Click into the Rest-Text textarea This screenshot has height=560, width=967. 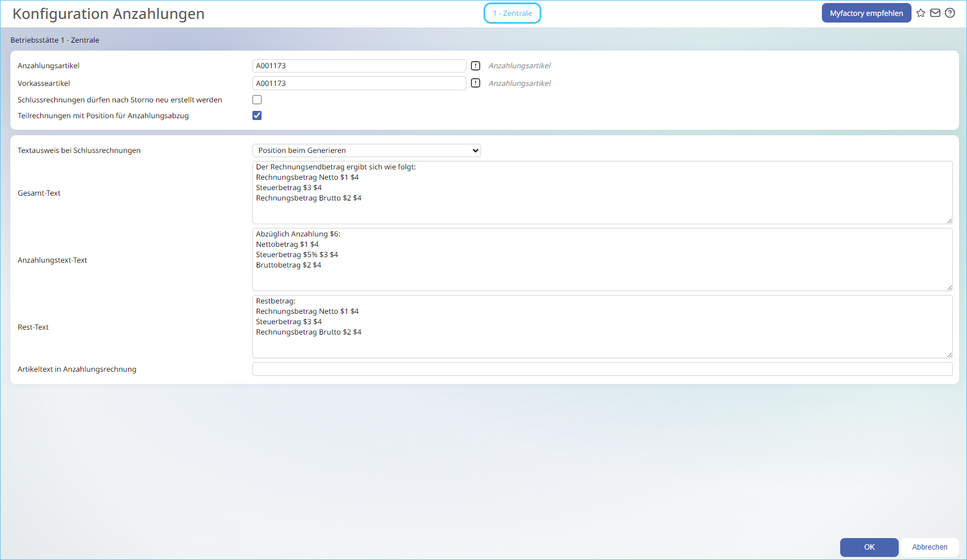602,327
